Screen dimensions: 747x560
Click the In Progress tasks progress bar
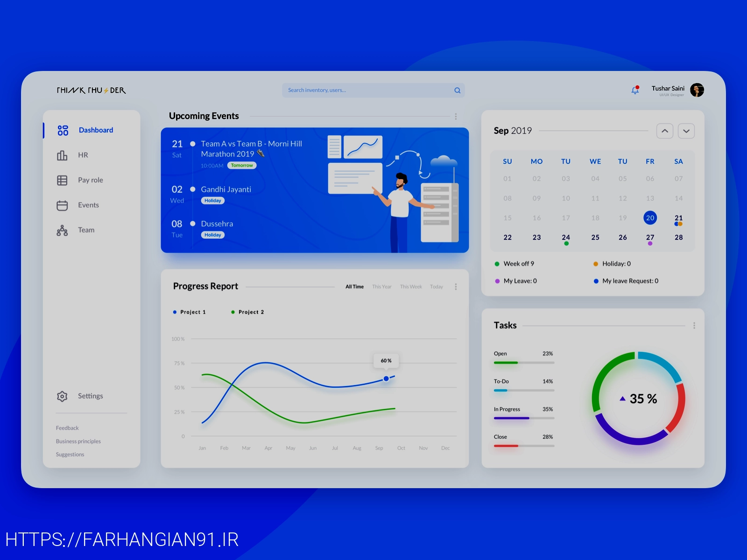pos(524,418)
